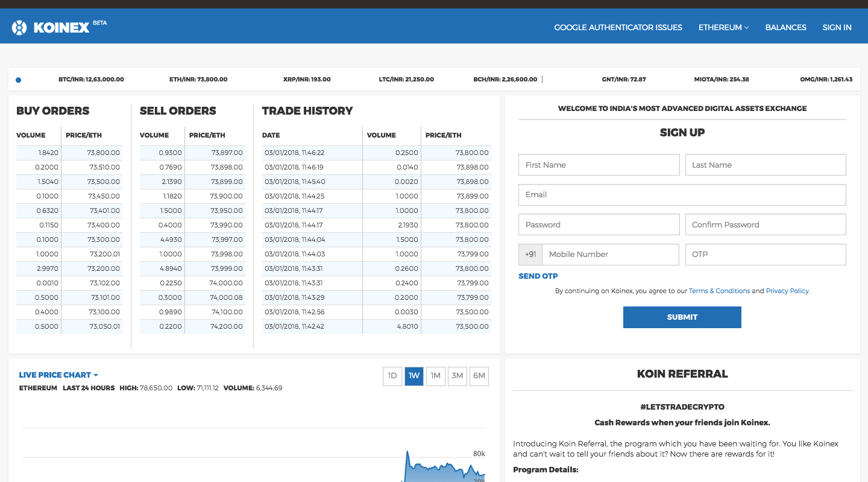Click trade dated 03/01/2018, 11:44:25
This screenshot has width=868, height=482.
pos(377,196)
